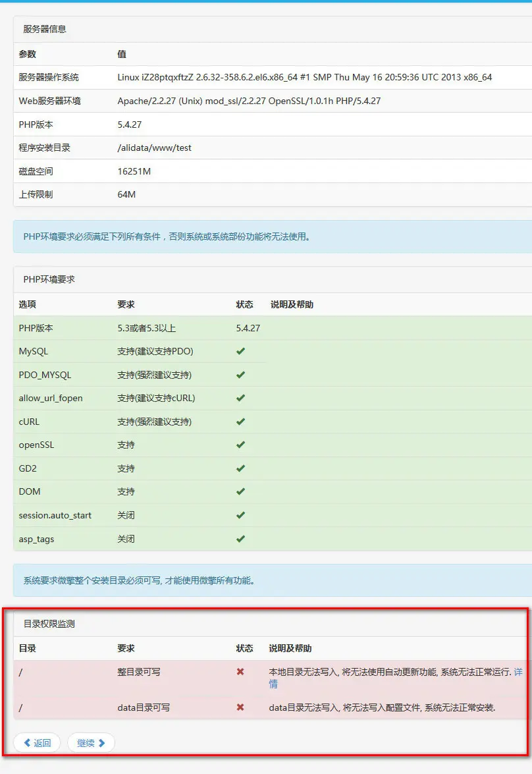Click the '说明及帮助' header in PHP requirements table

pos(292,304)
